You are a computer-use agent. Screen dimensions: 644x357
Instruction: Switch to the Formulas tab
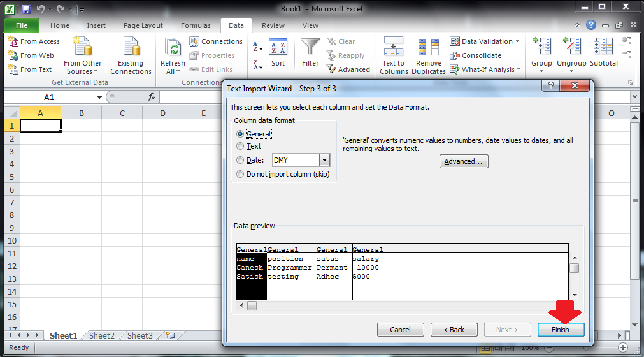point(196,25)
